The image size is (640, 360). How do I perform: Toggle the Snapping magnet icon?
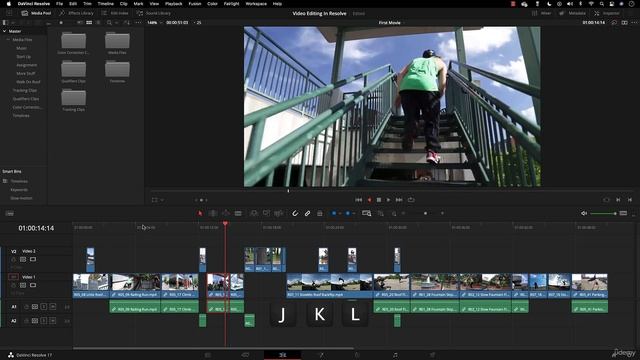click(295, 213)
